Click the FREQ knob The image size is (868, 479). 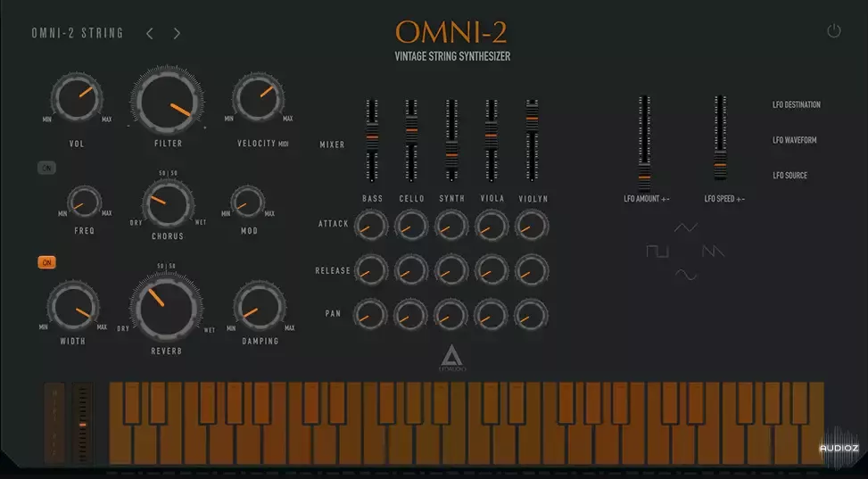84,202
